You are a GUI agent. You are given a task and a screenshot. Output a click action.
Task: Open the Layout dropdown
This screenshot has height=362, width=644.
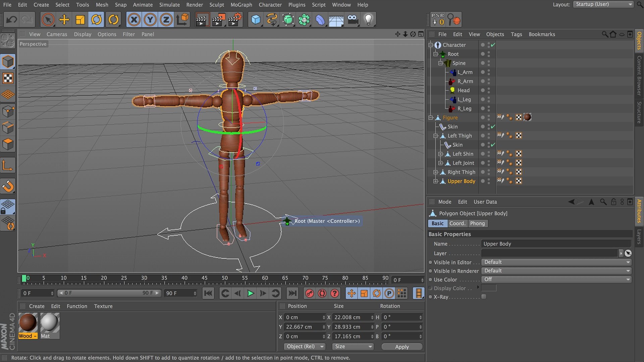603,4
